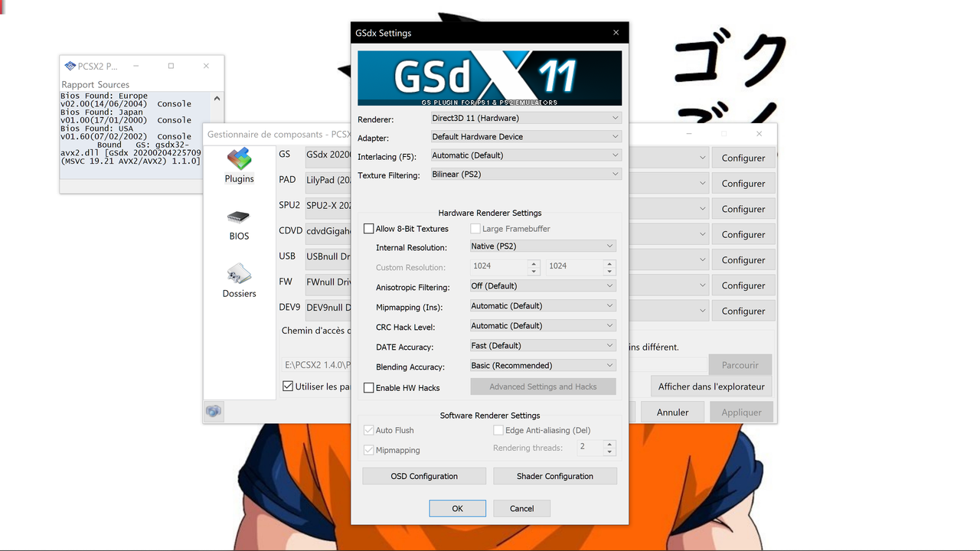Select the Dossiers icon in sidebar
The image size is (980, 551).
239,274
